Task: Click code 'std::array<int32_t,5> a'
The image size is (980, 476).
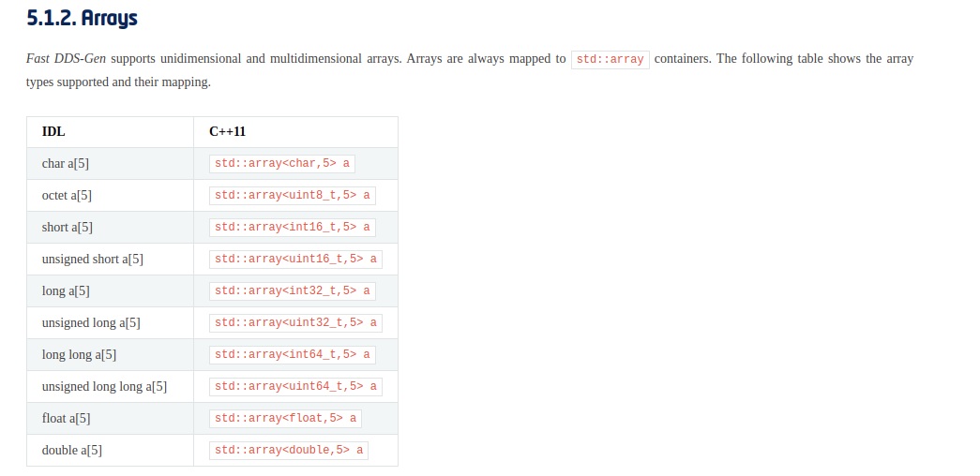Action: click(293, 291)
